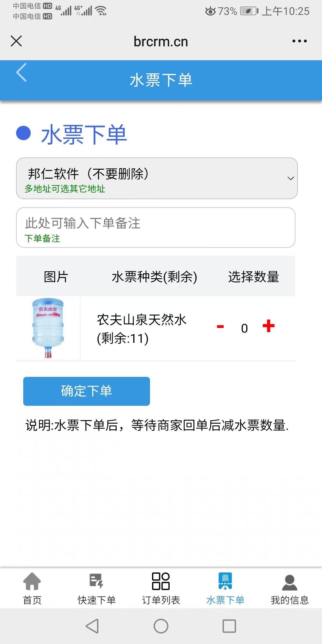
Task: Tap the Android home circle button
Action: 161,626
